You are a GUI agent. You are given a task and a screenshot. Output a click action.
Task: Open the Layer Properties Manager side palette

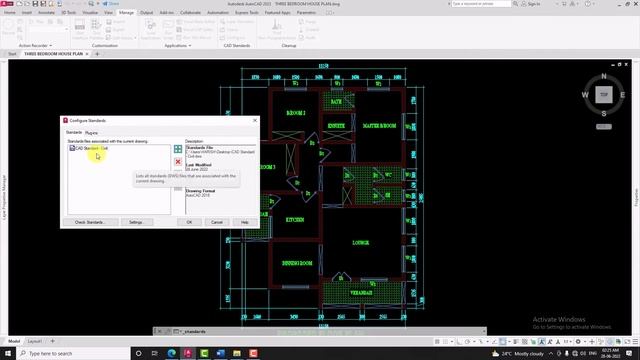tap(4, 197)
